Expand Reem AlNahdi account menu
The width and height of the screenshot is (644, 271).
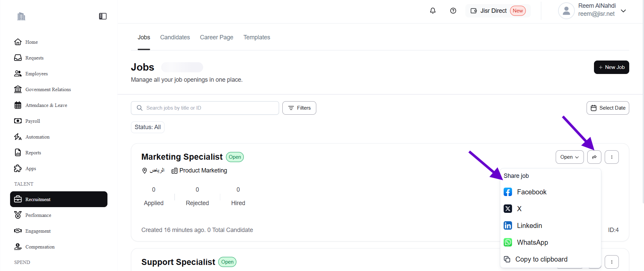tap(623, 11)
